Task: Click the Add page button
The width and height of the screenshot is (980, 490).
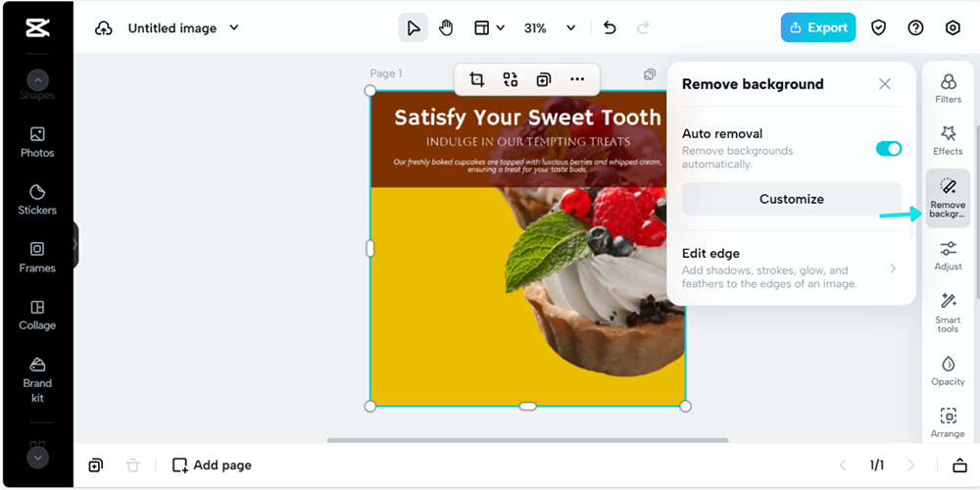Action: click(x=212, y=465)
